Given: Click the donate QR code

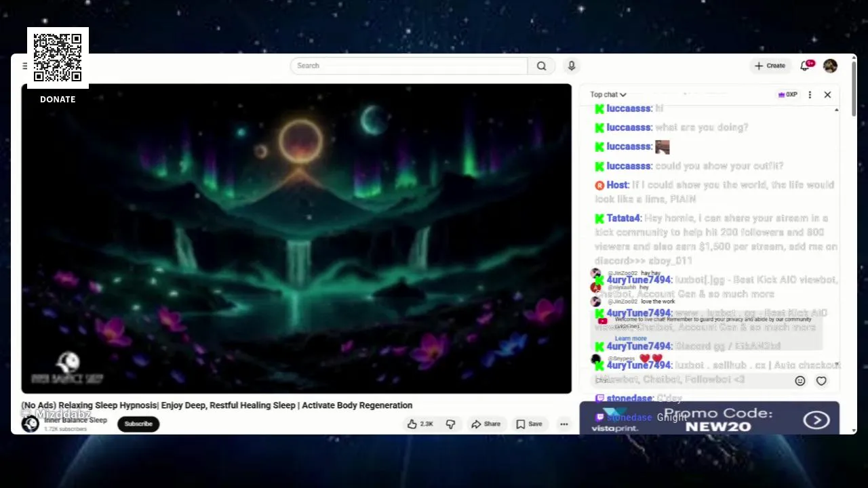Looking at the screenshot, I should point(58,58).
